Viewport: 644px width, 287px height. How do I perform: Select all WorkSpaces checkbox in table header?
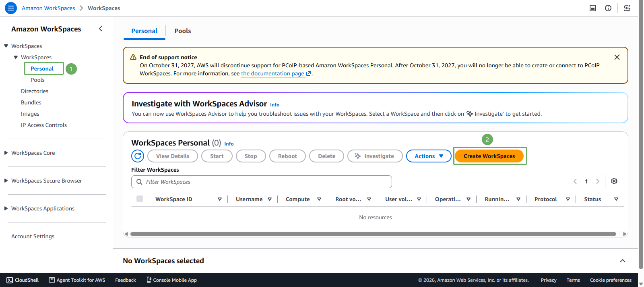140,199
